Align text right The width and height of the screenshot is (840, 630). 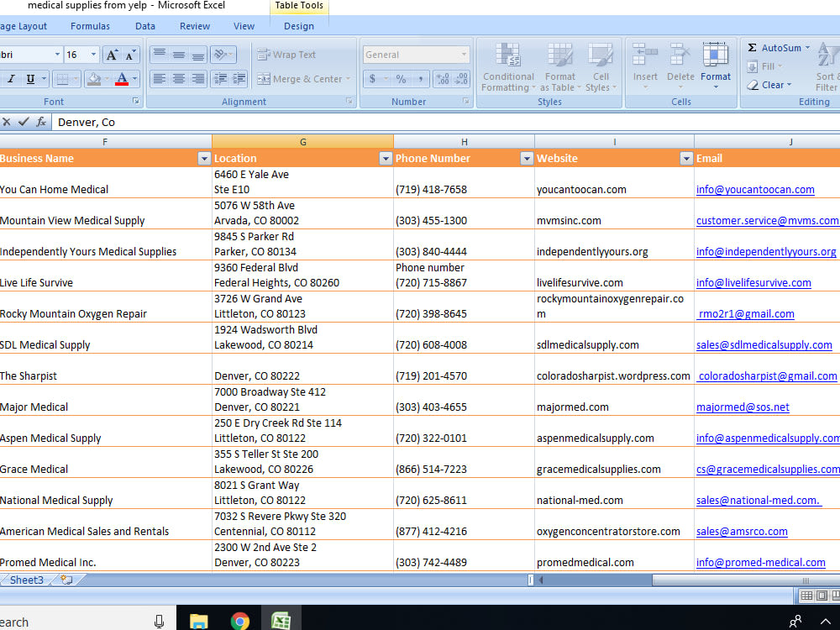point(197,79)
